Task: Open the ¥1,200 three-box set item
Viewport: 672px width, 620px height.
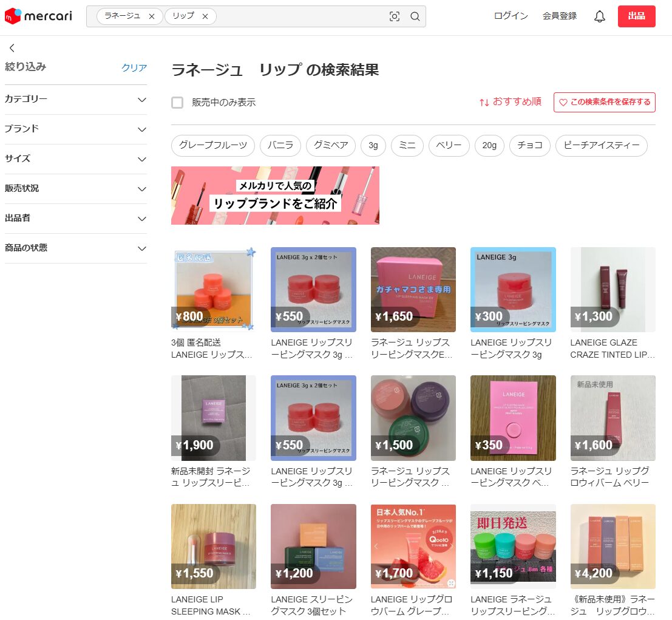Action: coord(313,547)
